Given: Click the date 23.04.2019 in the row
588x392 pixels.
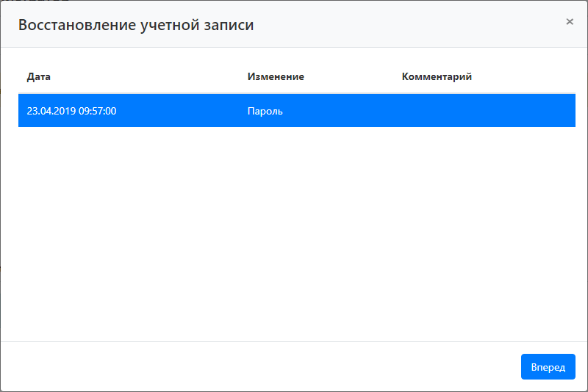Looking at the screenshot, I should pos(50,112).
